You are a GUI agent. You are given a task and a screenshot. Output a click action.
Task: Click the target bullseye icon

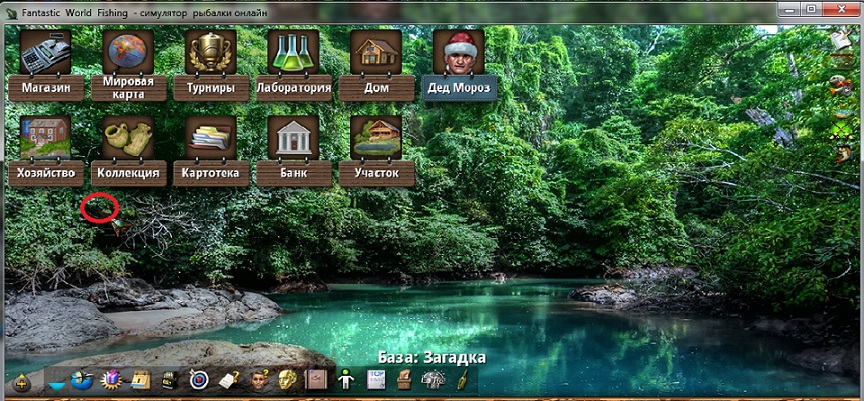[199, 381]
